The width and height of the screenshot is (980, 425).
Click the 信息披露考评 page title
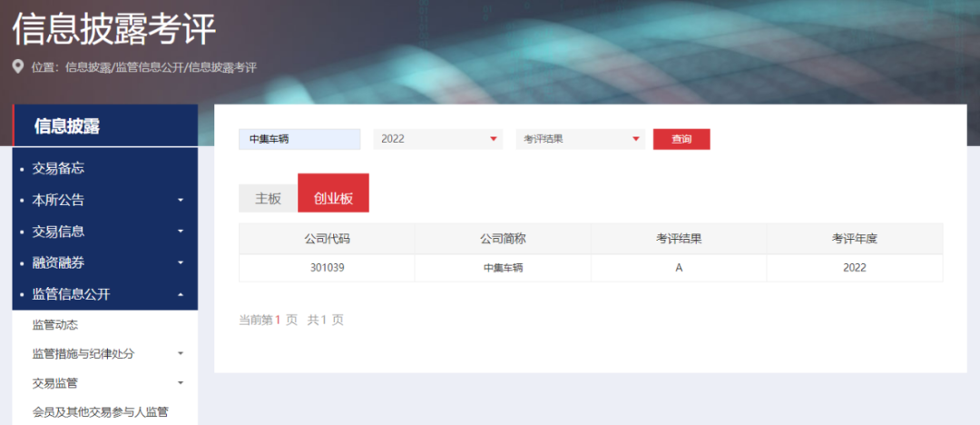tap(113, 29)
